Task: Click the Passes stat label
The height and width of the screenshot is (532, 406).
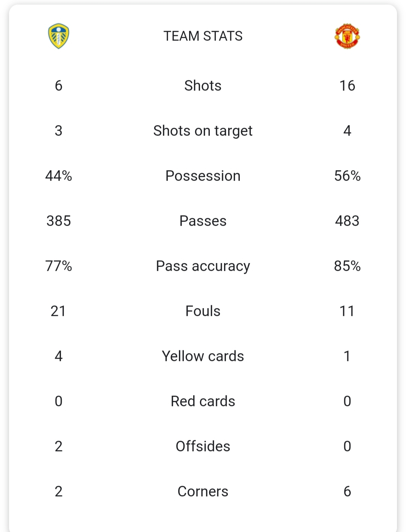Action: (x=203, y=221)
